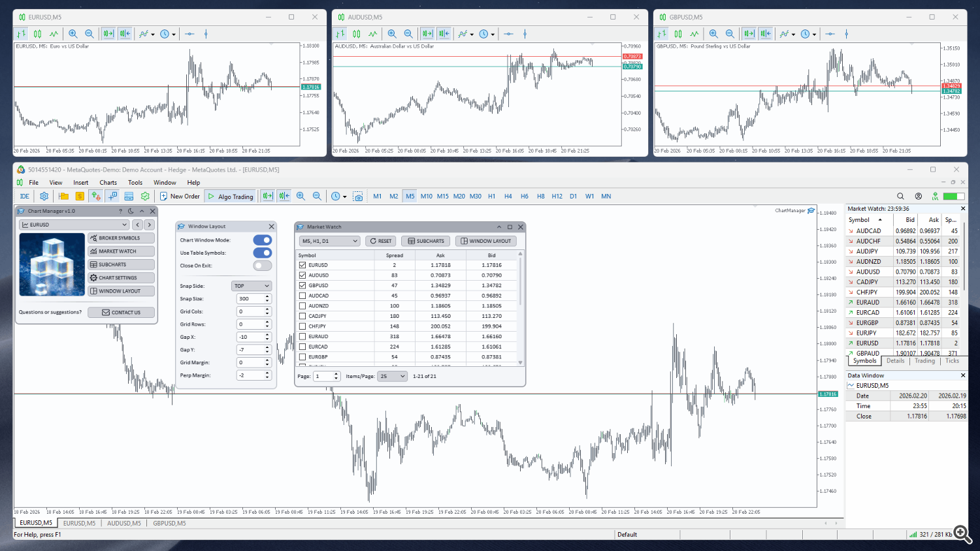Check the EURAUD checkbox in Market Watch table
This screenshot has width=980, height=551.
tap(302, 336)
